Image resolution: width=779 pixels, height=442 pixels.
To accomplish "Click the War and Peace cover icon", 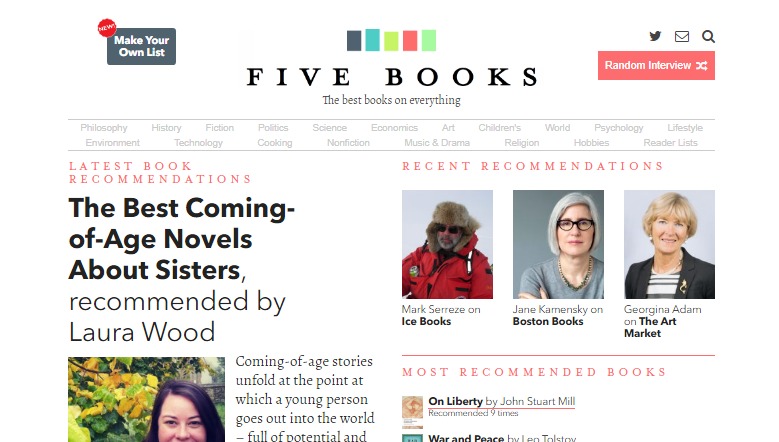I will (x=412, y=438).
